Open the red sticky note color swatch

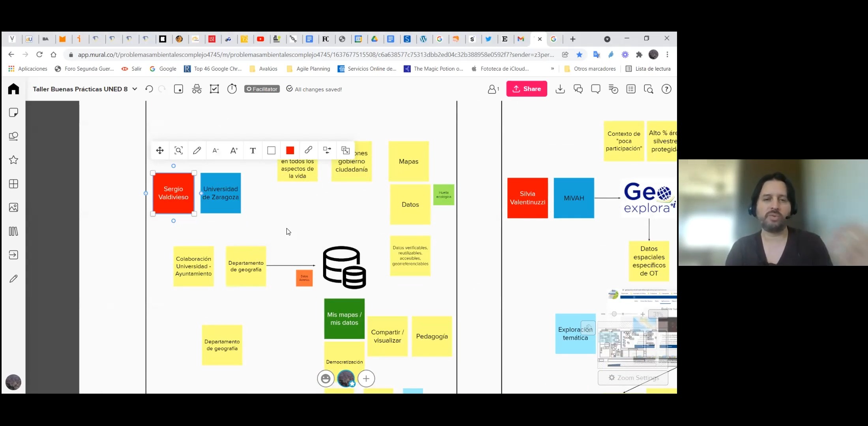tap(290, 150)
